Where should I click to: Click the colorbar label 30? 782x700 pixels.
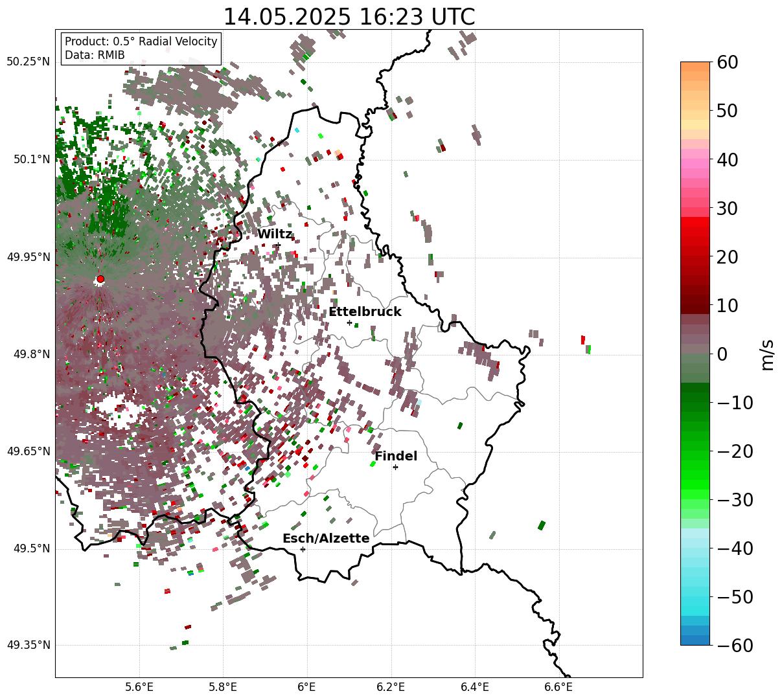coord(728,209)
